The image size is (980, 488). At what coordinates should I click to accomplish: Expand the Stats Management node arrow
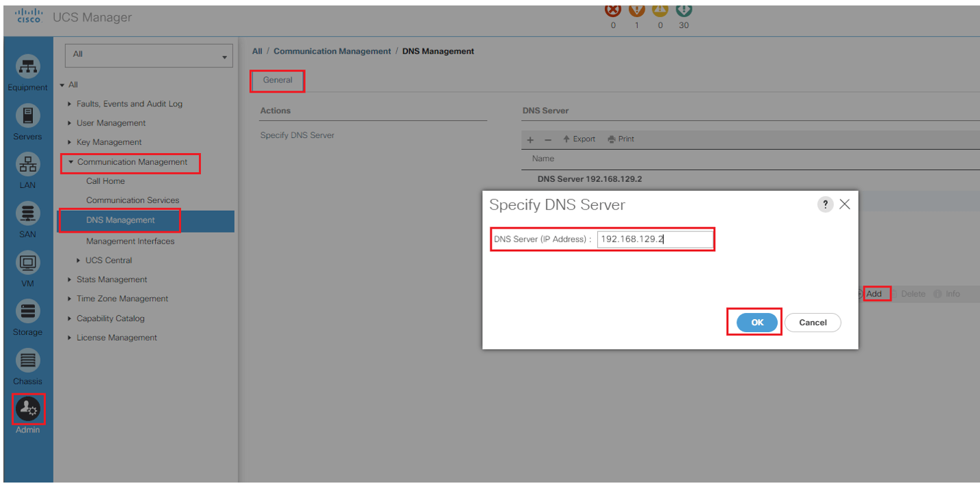tap(70, 280)
